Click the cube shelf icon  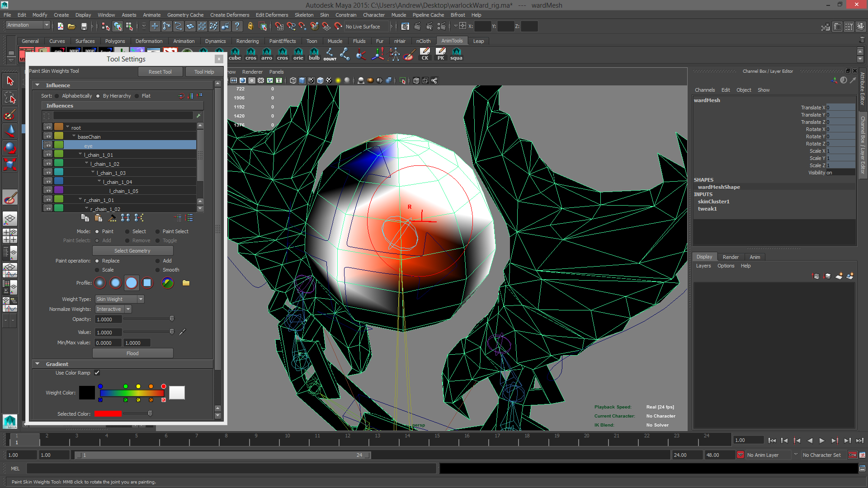pyautogui.click(x=235, y=54)
